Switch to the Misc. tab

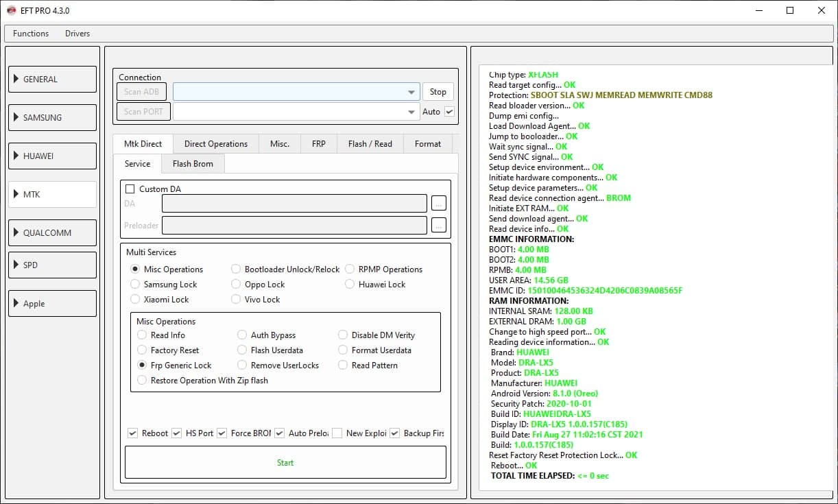[280, 144]
